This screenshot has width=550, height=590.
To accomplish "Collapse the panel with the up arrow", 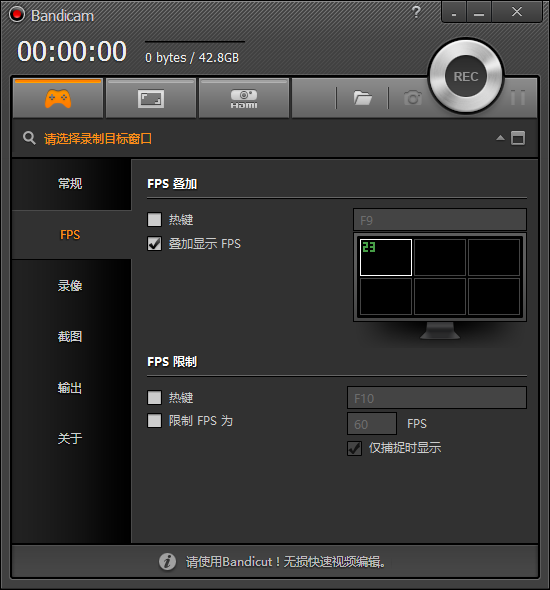I will pos(500,138).
